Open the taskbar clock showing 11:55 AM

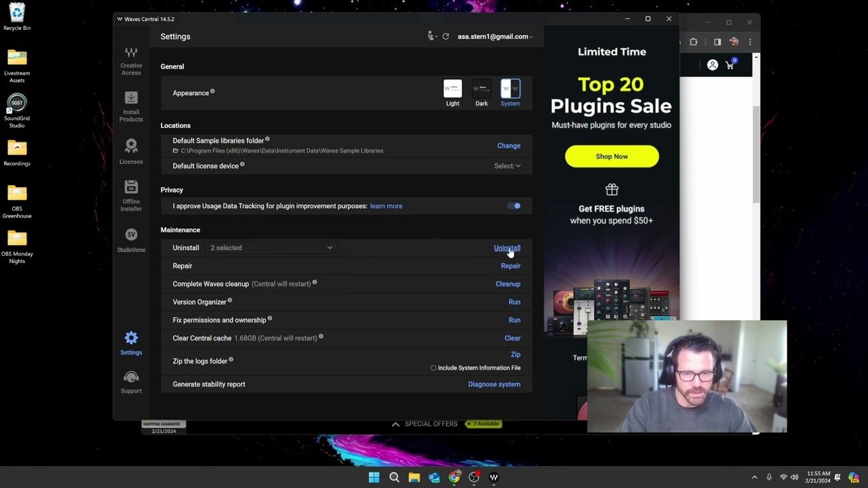click(818, 477)
